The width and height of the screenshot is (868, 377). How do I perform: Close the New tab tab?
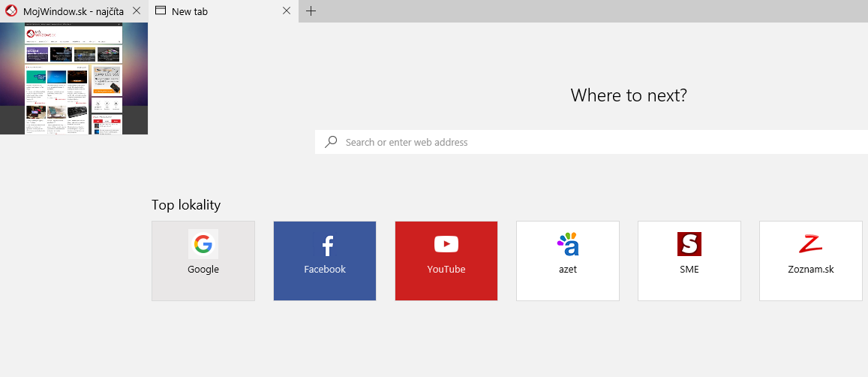(286, 11)
